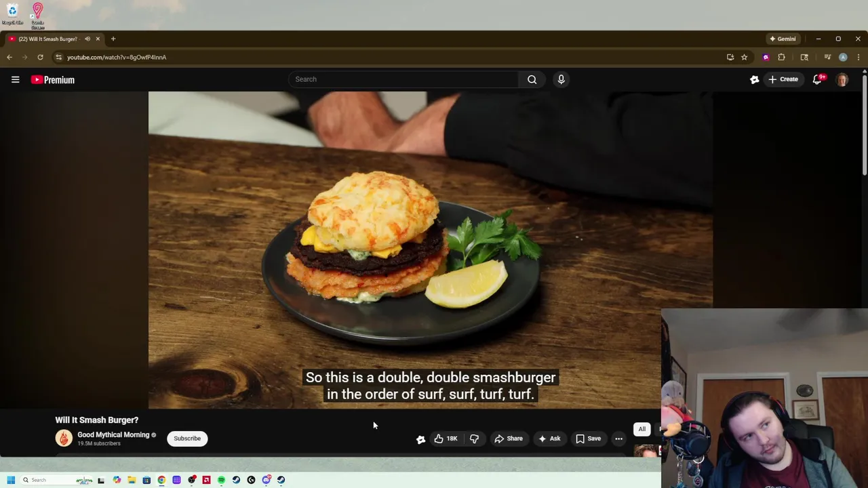Click the tab search icon in toolbar
The image size is (868, 488).
click(x=804, y=57)
